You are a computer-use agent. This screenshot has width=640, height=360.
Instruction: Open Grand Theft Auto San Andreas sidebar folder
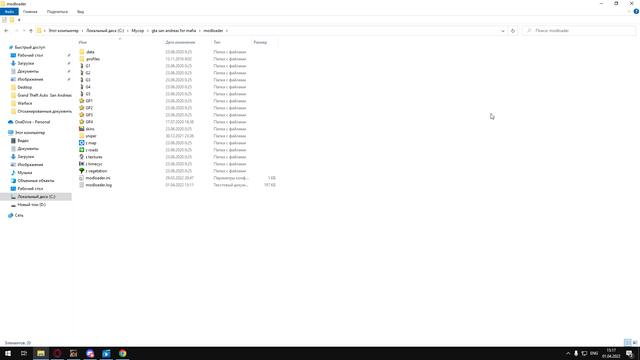[44, 95]
